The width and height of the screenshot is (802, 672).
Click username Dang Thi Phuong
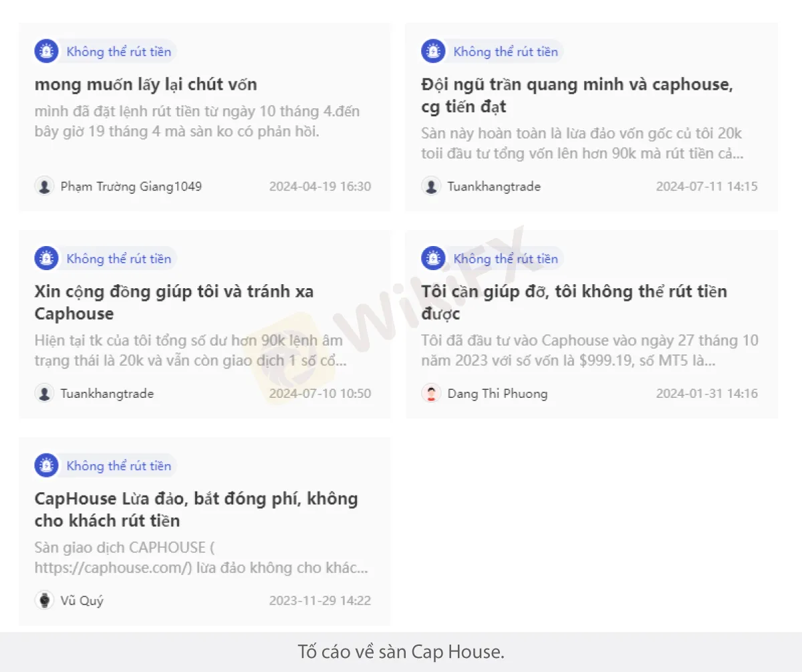pyautogui.click(x=497, y=394)
